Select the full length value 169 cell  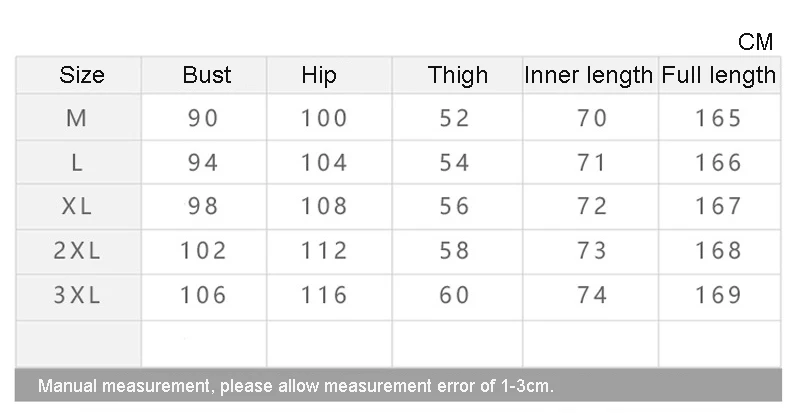coord(719,295)
